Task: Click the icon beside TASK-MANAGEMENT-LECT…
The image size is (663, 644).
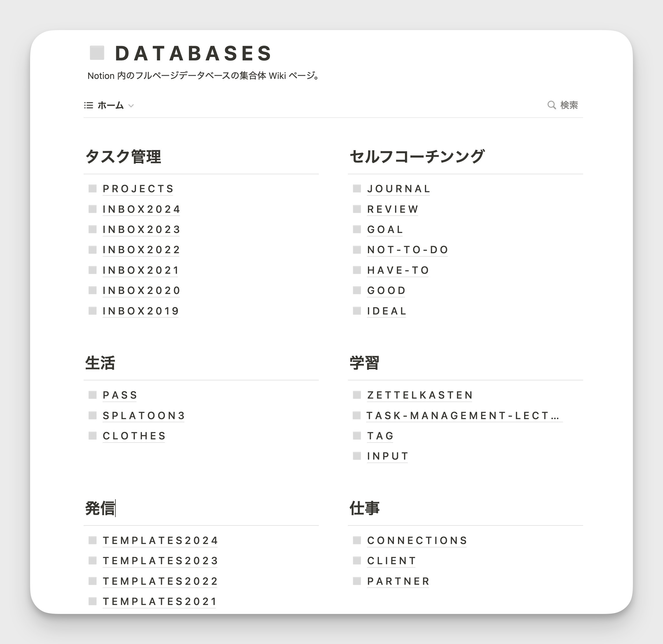Action: coord(357,415)
